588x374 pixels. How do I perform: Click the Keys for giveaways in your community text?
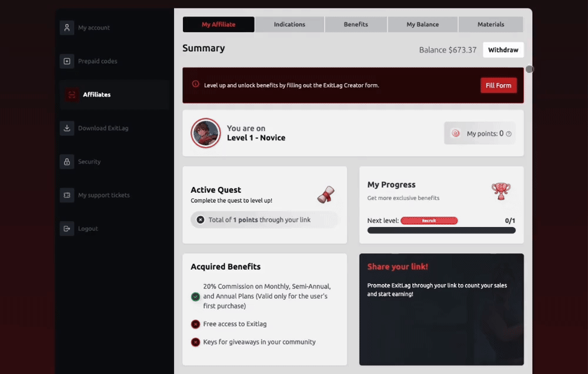(x=259, y=342)
